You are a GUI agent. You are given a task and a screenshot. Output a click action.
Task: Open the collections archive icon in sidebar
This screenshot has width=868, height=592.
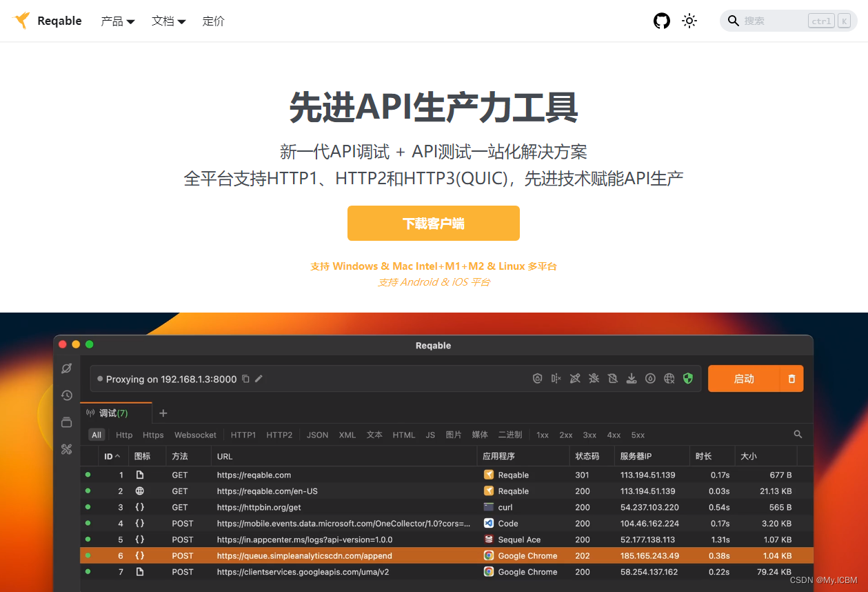point(66,422)
